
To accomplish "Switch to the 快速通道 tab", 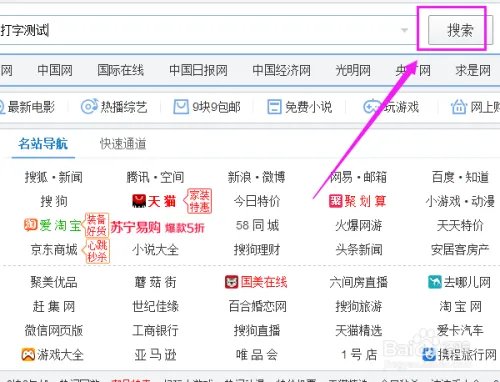I will (x=123, y=144).
